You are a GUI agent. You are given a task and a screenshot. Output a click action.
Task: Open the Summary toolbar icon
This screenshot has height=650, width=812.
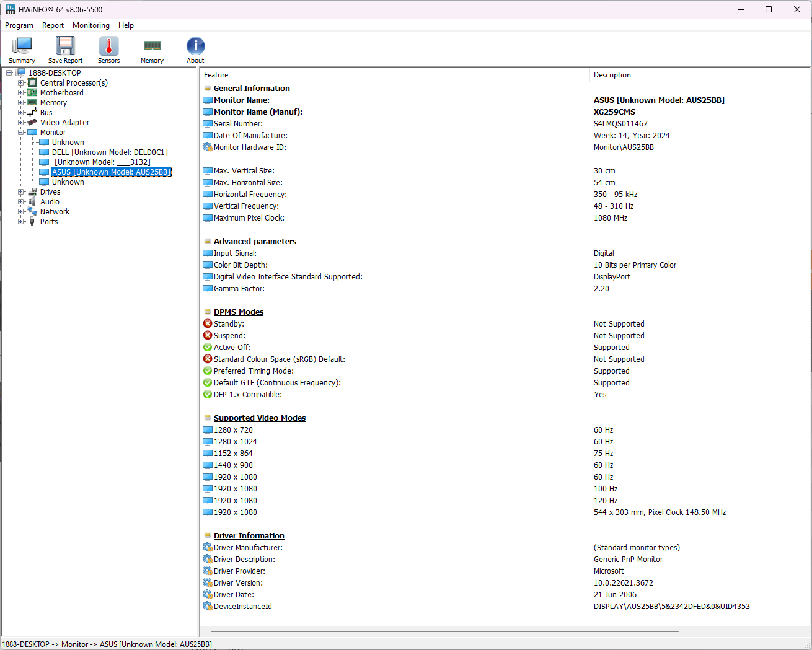pyautogui.click(x=22, y=50)
